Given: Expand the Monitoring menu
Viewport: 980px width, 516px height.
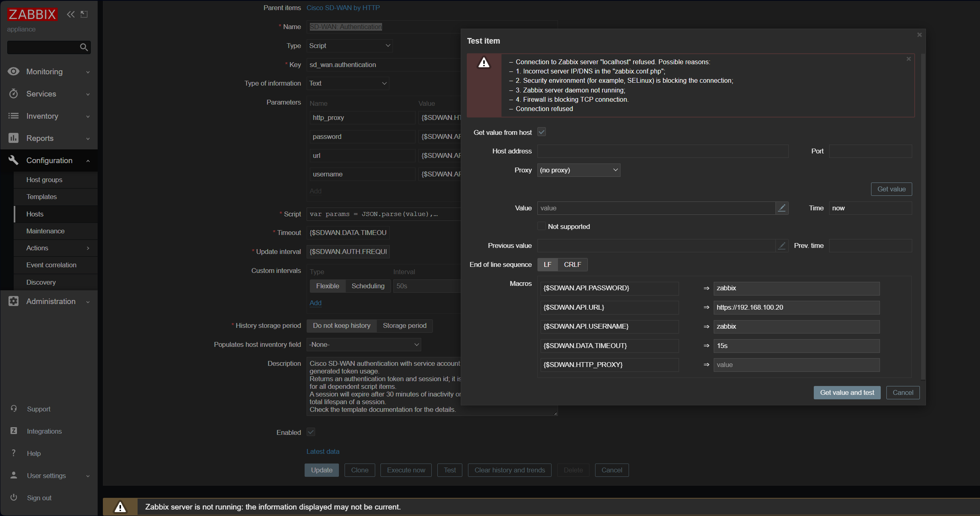Looking at the screenshot, I should tap(88, 72).
